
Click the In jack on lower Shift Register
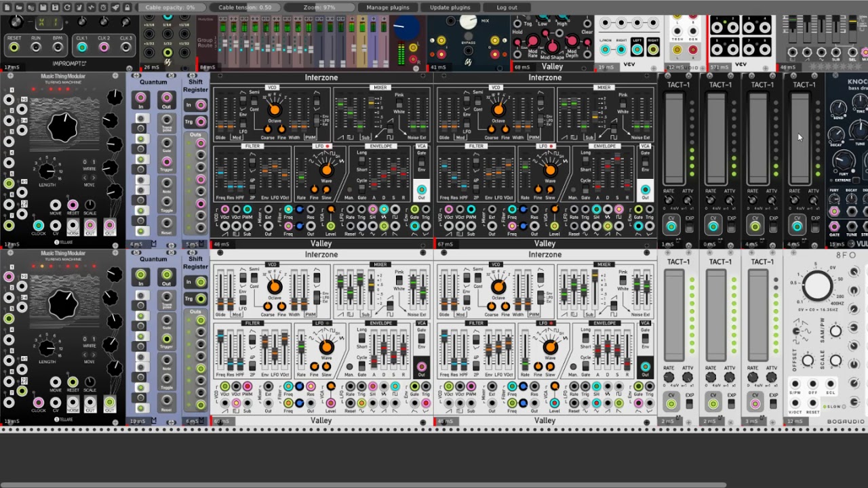click(x=201, y=282)
